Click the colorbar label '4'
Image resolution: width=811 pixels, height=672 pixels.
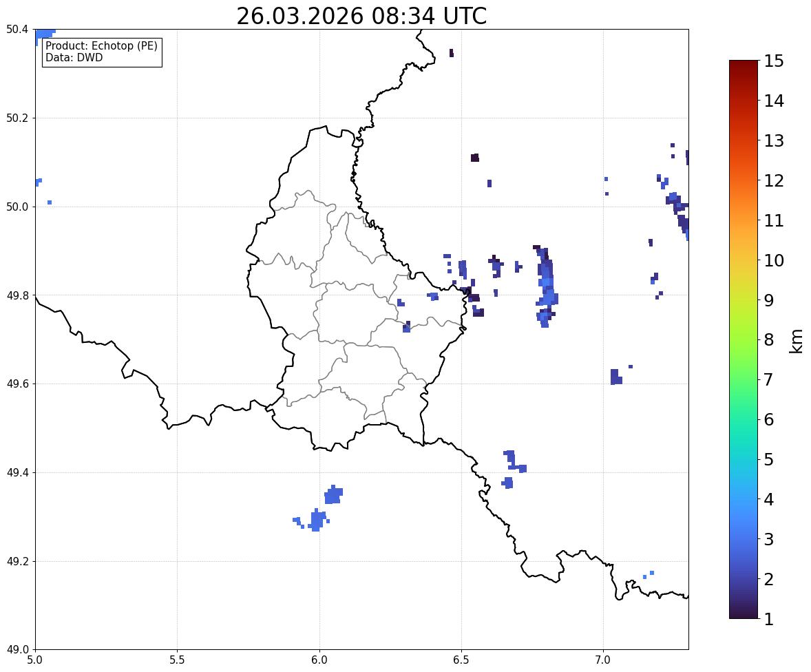click(769, 499)
